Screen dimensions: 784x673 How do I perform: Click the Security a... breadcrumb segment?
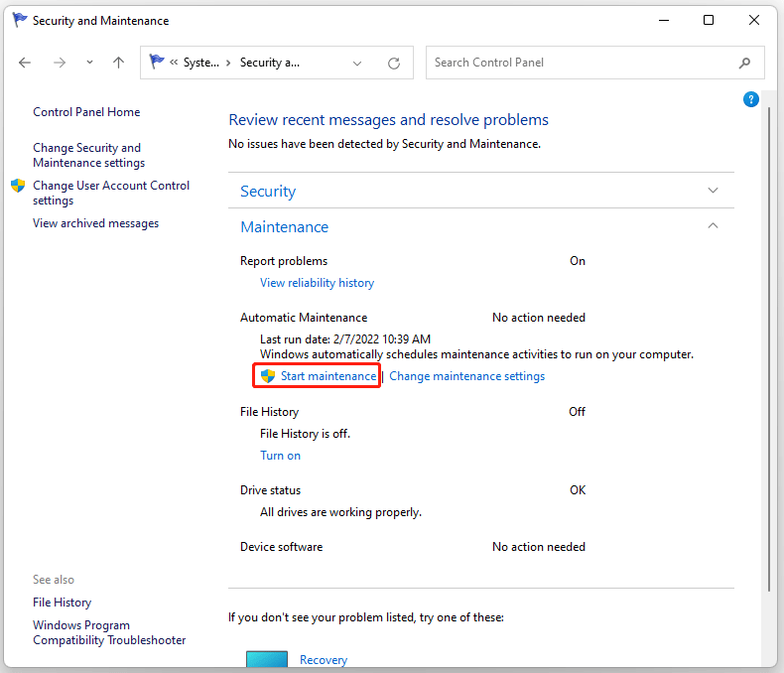270,63
